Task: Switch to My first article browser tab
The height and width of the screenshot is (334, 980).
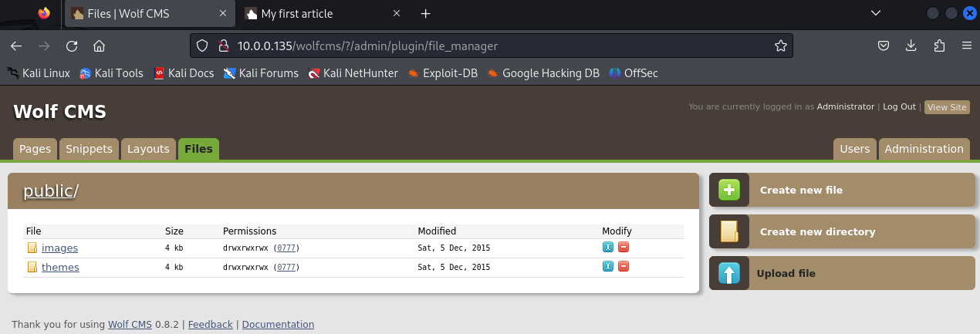Action: click(x=316, y=14)
